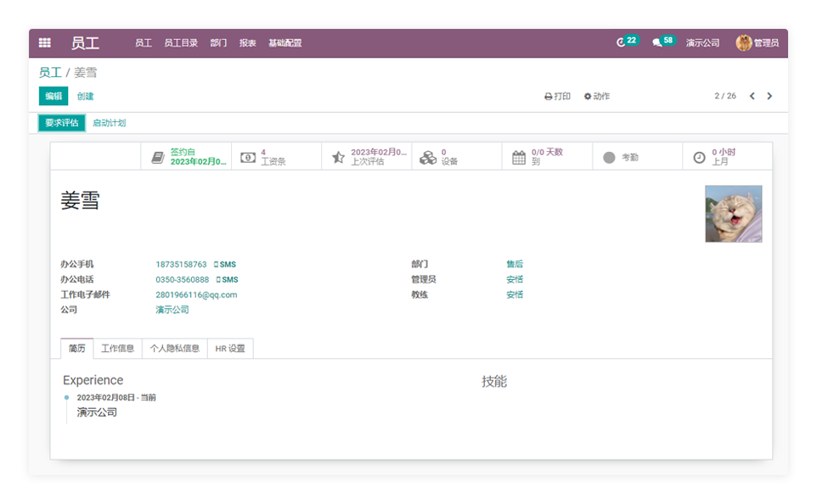Open the 签约自 contract book stat button
Image resolution: width=817 pixels, height=504 pixels.
(186, 157)
